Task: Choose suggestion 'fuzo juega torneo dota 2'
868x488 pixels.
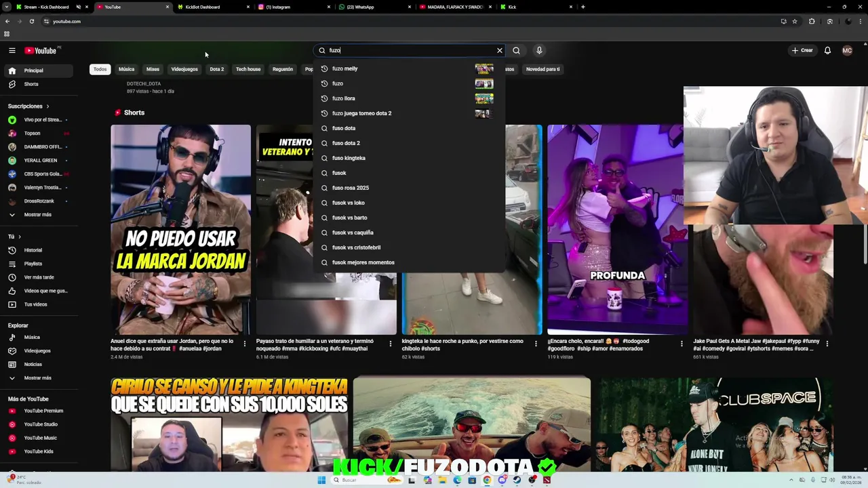Action: tap(409, 113)
